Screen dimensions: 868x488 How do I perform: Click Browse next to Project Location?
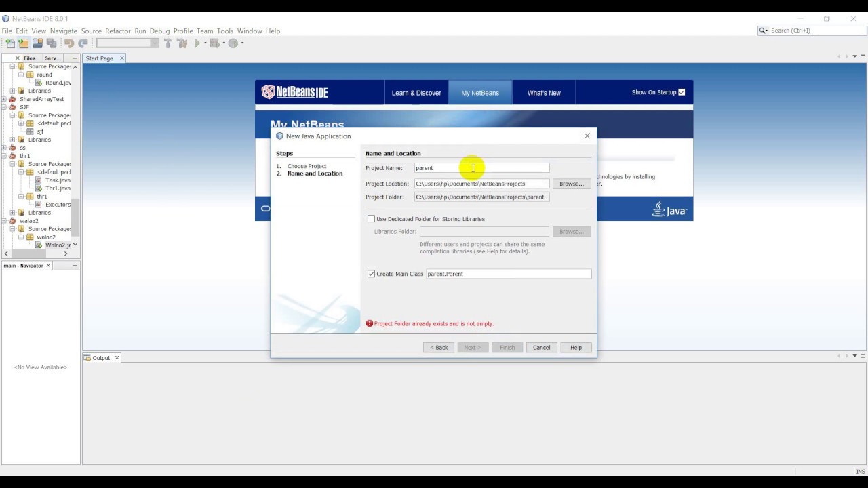pos(572,184)
